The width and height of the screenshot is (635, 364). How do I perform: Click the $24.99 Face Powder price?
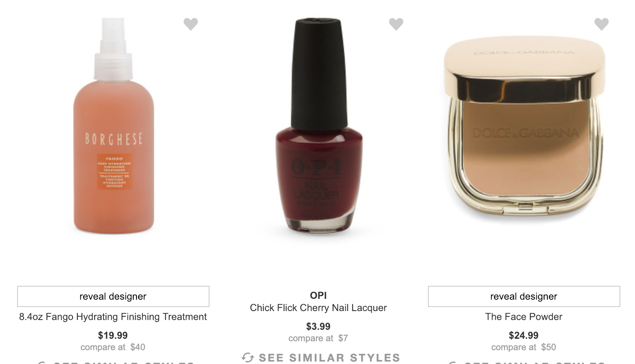pyautogui.click(x=524, y=335)
